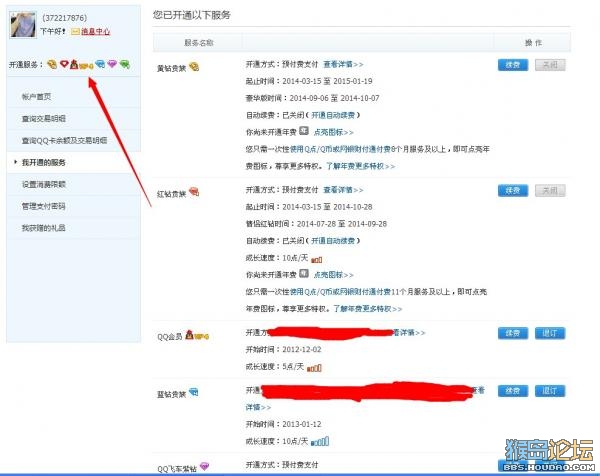Open 查询QQ卡余额及交易明细 in the sidebar
600x476 pixels.
click(x=64, y=140)
